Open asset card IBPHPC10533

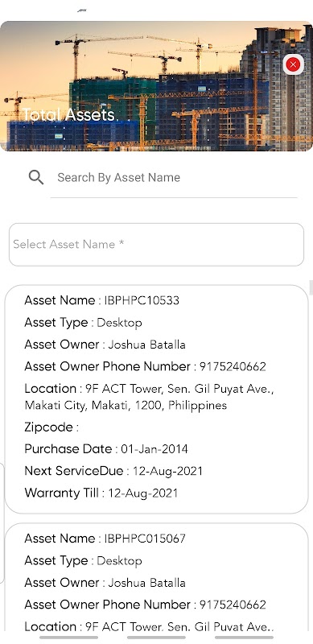click(x=156, y=399)
